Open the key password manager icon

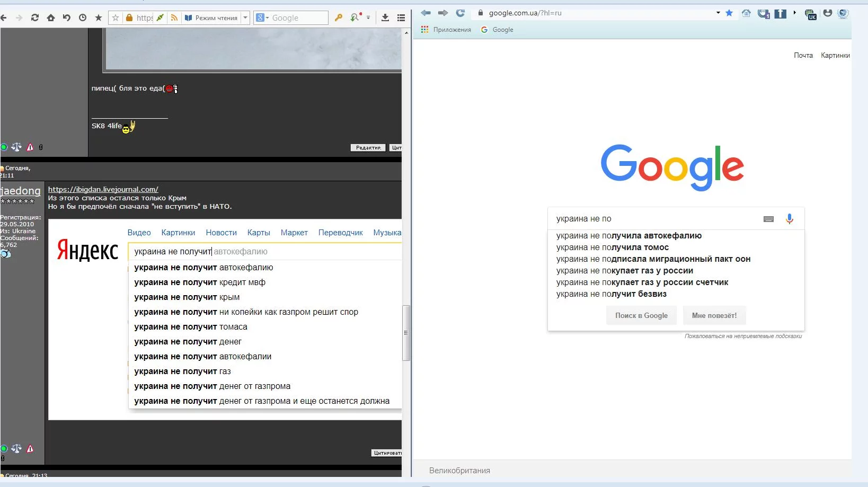tap(339, 18)
